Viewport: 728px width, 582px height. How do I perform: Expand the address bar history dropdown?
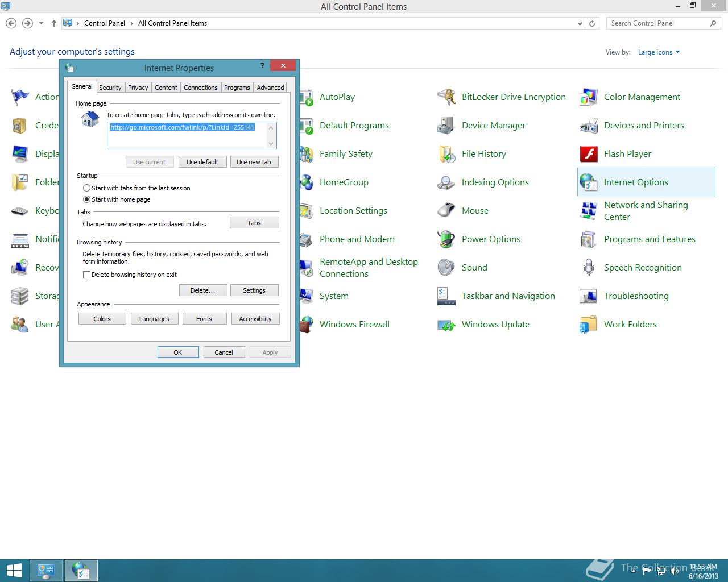tap(580, 23)
